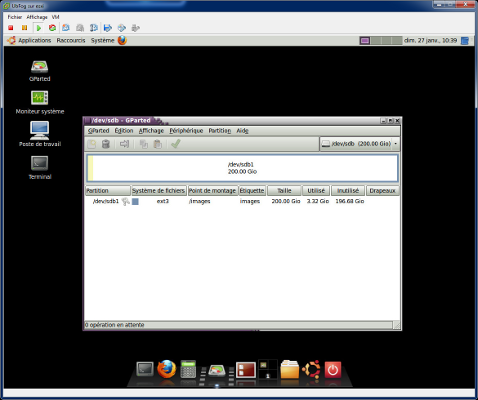Screen dimensions: 478x400
Task: Click the clock dim. 27 janv., 10:39
Action: [x=431, y=40]
